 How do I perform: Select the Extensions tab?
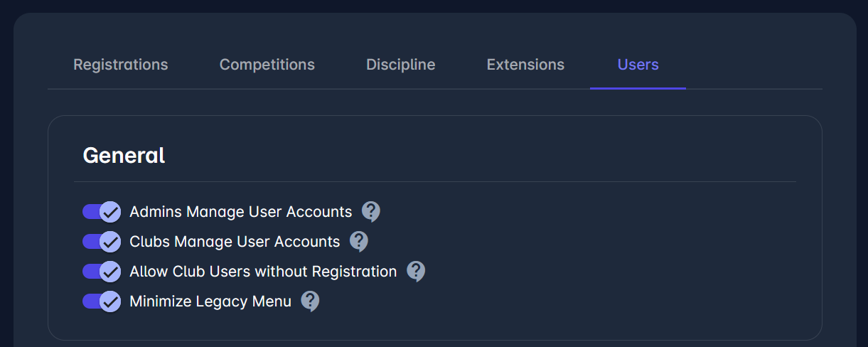point(525,65)
